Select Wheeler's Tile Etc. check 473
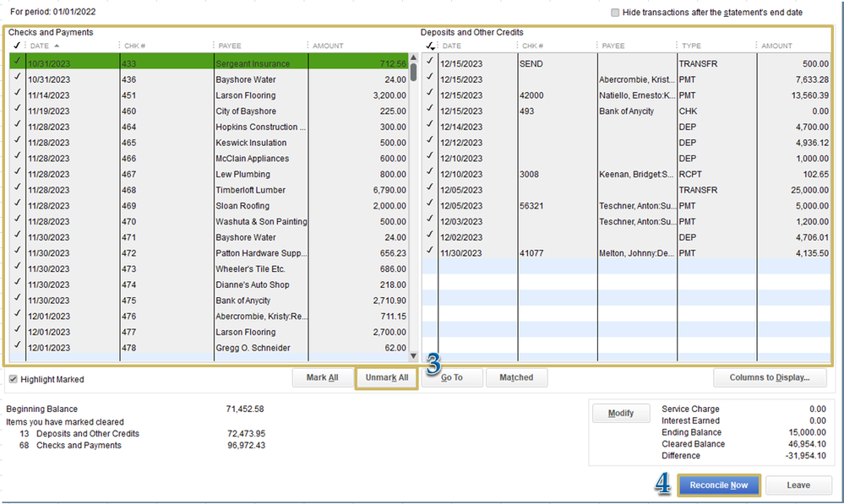Screen dimensions: 844x504 tap(209, 269)
